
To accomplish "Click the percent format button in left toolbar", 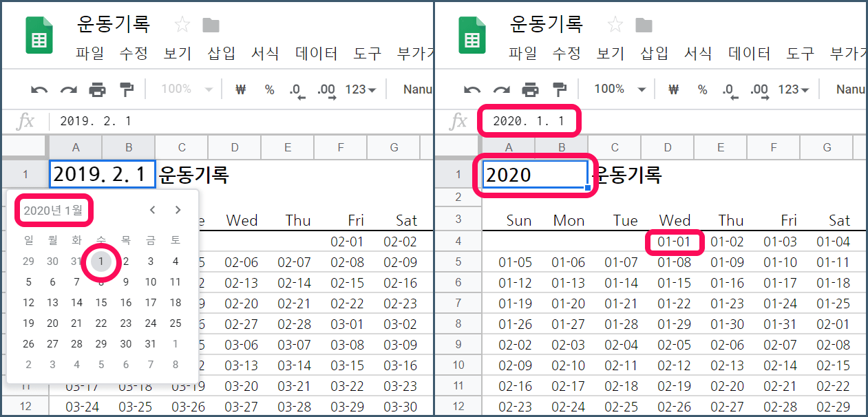I will [x=269, y=89].
